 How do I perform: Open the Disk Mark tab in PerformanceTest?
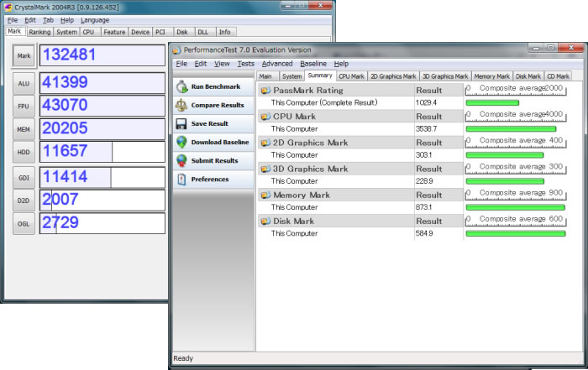pos(528,76)
